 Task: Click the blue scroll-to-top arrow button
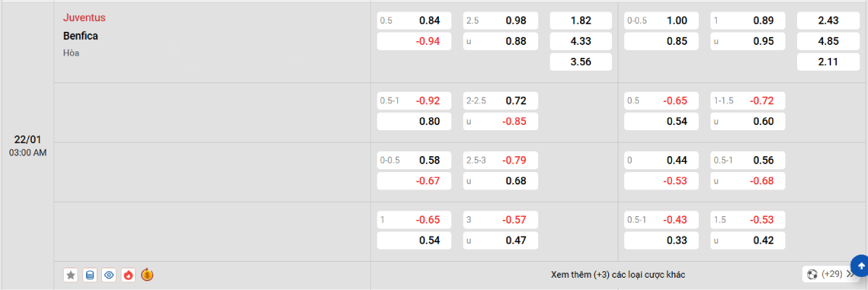click(x=861, y=265)
